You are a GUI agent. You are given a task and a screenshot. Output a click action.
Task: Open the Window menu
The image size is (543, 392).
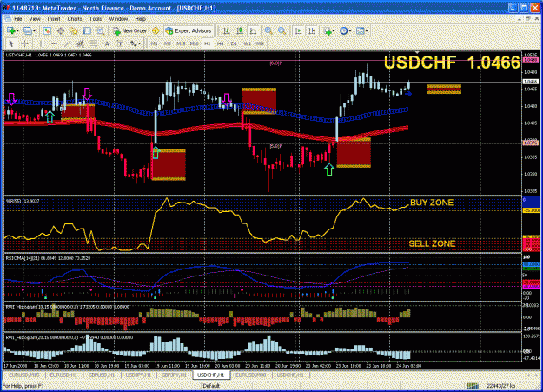(x=118, y=19)
